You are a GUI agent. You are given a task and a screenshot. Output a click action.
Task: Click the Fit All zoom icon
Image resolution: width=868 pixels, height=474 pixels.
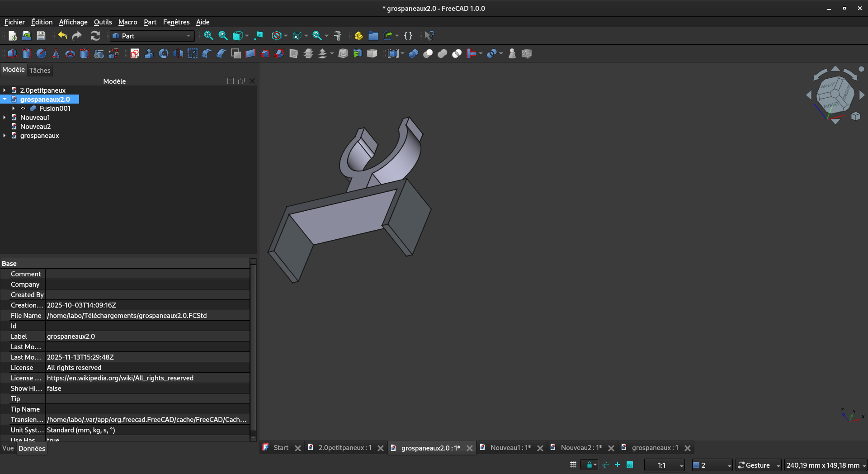point(208,36)
